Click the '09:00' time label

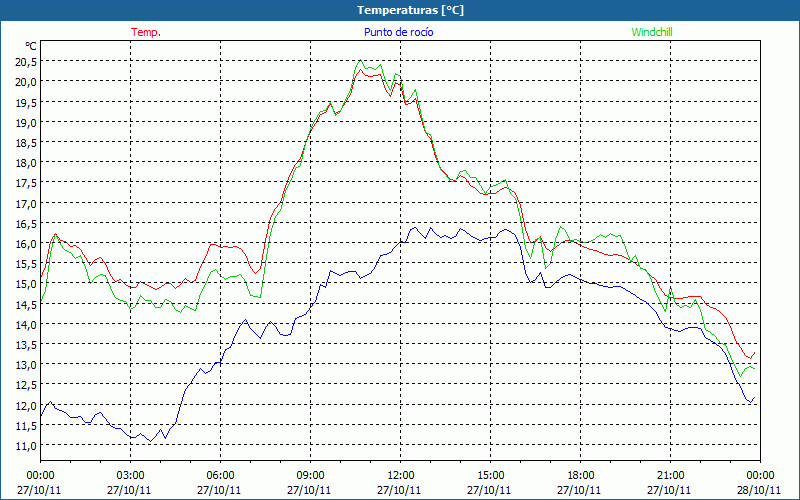pyautogui.click(x=310, y=475)
